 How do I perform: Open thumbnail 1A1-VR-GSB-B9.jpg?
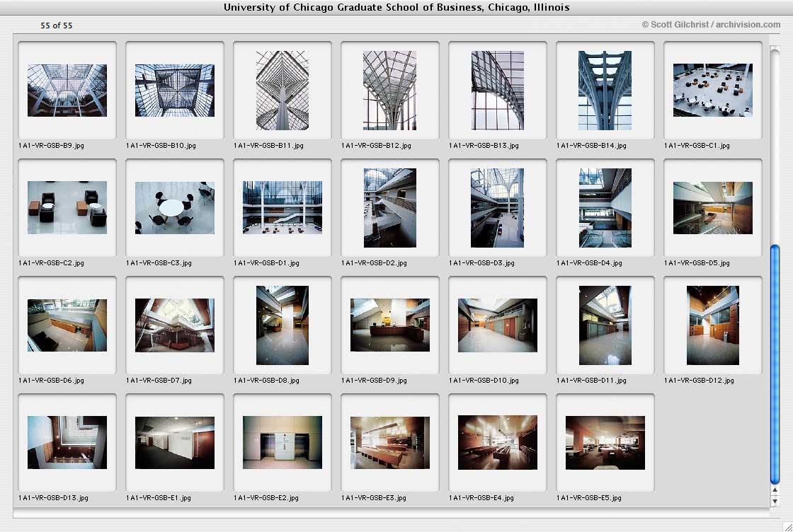[x=67, y=91]
